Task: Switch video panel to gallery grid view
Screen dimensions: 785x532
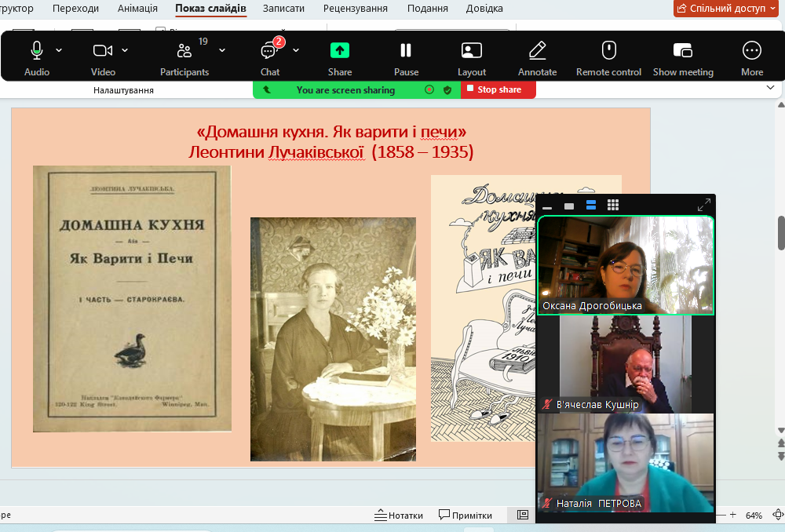Action: pyautogui.click(x=613, y=206)
